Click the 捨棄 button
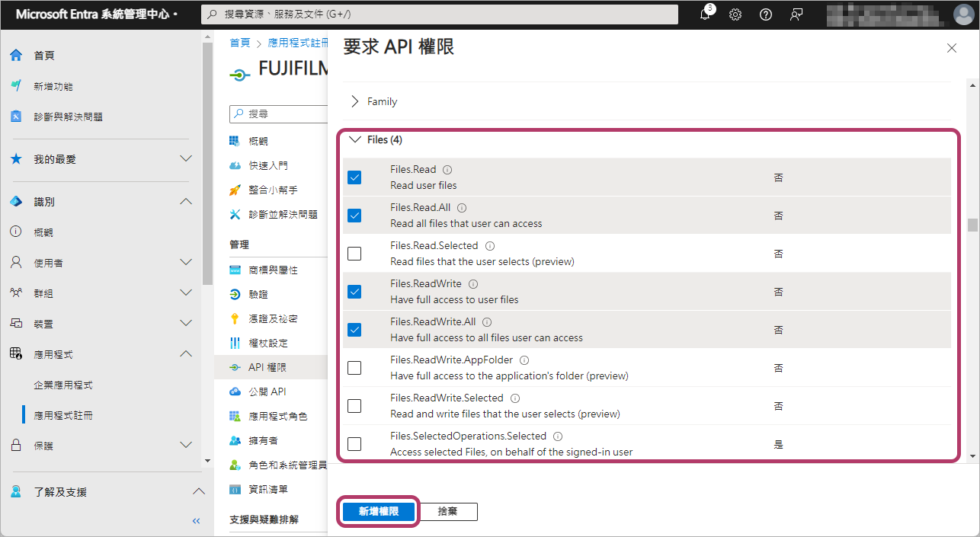980x537 pixels. tap(448, 511)
